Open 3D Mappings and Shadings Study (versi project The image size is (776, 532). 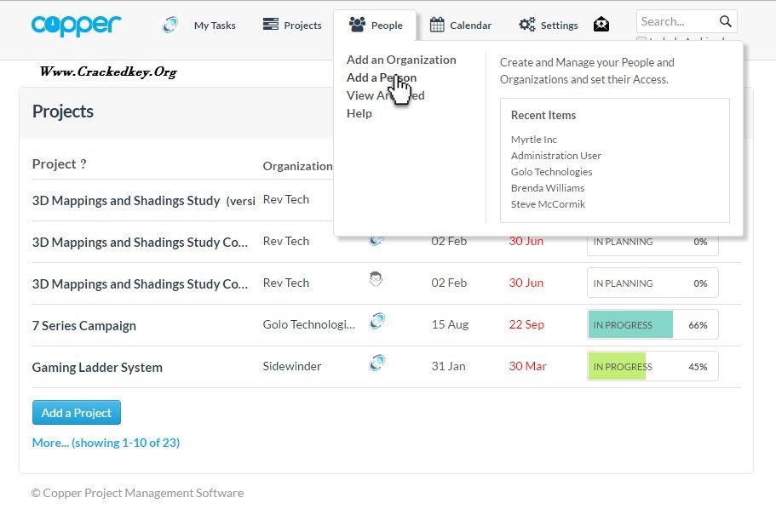point(143,201)
